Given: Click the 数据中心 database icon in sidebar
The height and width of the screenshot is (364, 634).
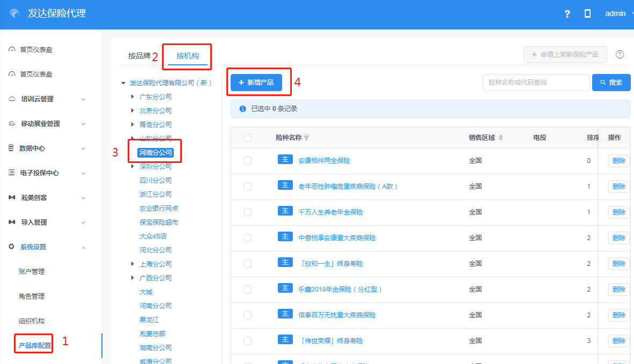Looking at the screenshot, I should 11,148.
